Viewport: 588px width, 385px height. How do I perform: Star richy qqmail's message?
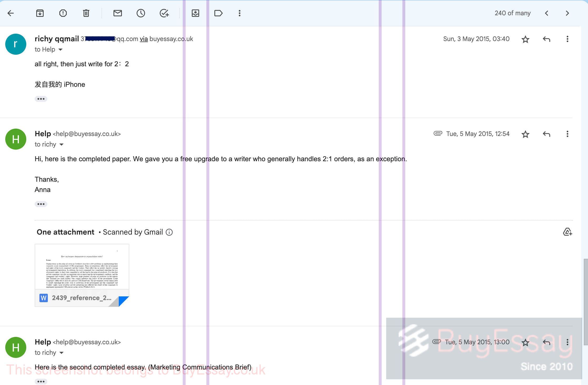[525, 39]
